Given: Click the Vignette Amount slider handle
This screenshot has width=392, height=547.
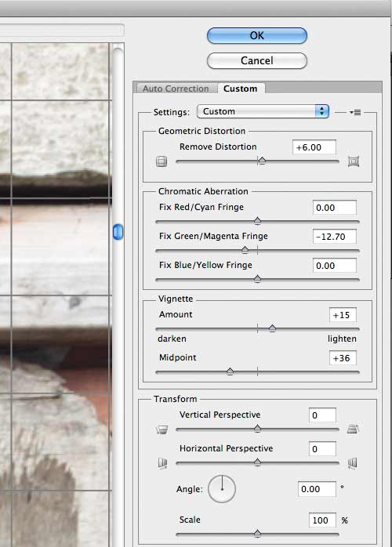Looking at the screenshot, I should click(272, 328).
